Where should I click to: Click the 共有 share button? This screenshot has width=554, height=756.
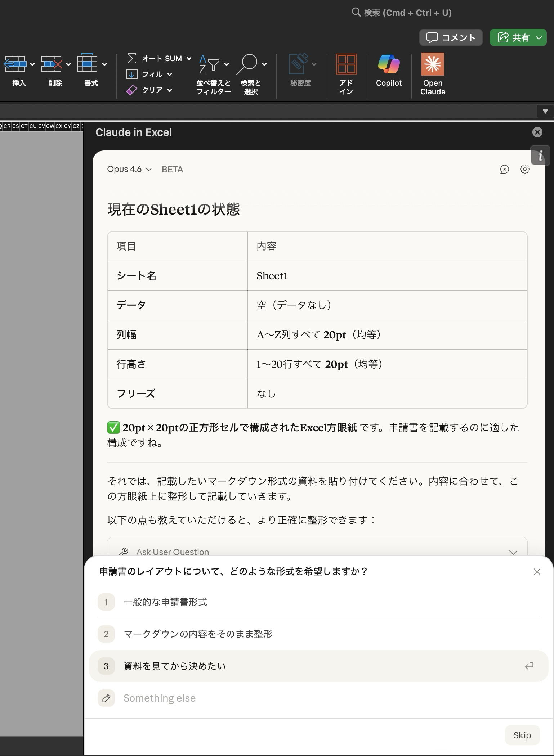click(x=518, y=37)
